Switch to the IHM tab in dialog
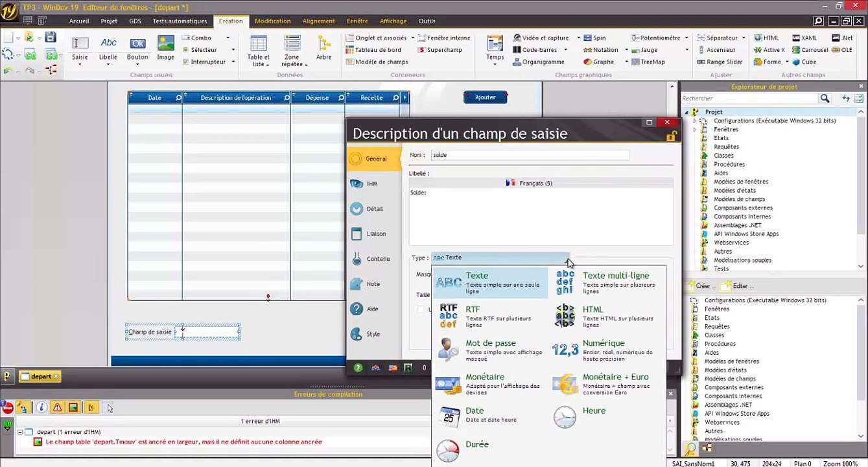The image size is (868, 467). (x=374, y=184)
